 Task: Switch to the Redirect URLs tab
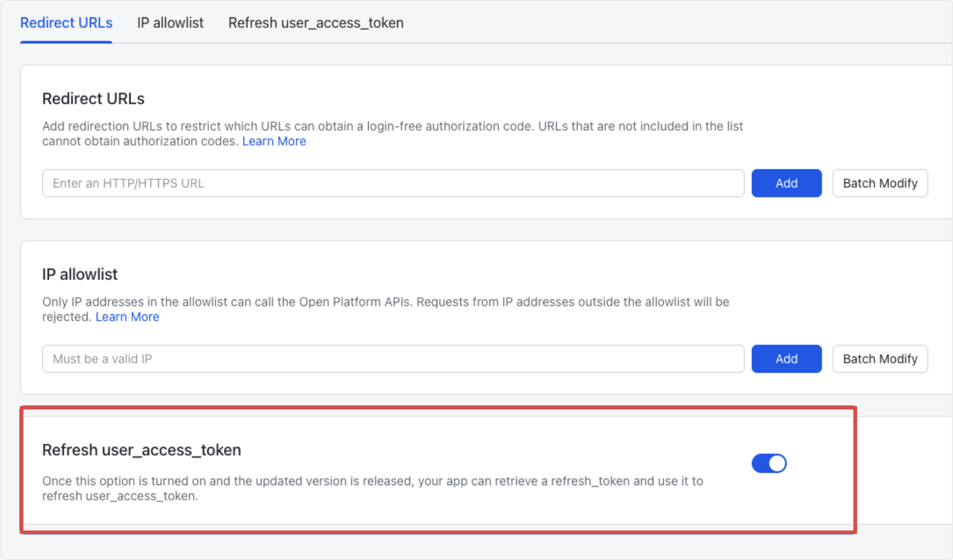[x=66, y=23]
